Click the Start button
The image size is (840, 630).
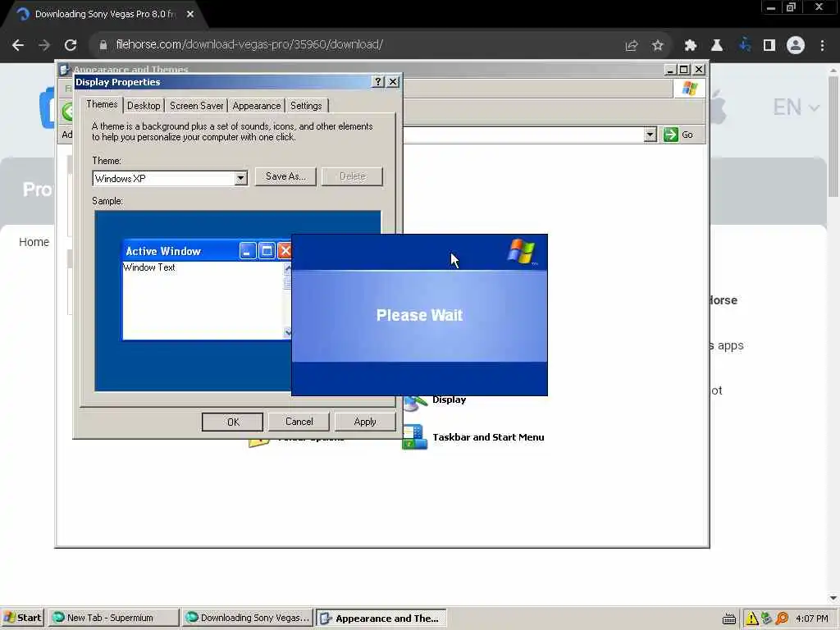pos(22,619)
